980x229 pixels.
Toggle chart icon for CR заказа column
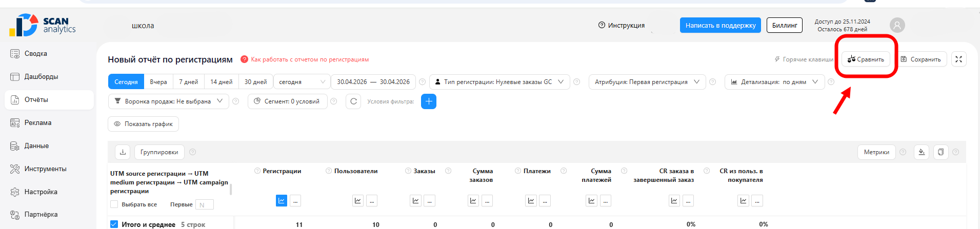pyautogui.click(x=674, y=201)
